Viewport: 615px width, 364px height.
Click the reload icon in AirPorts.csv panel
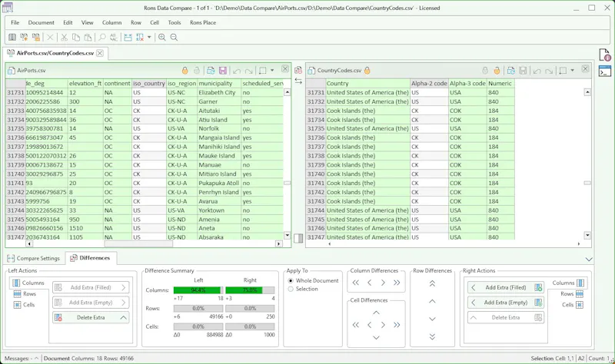tap(211, 71)
